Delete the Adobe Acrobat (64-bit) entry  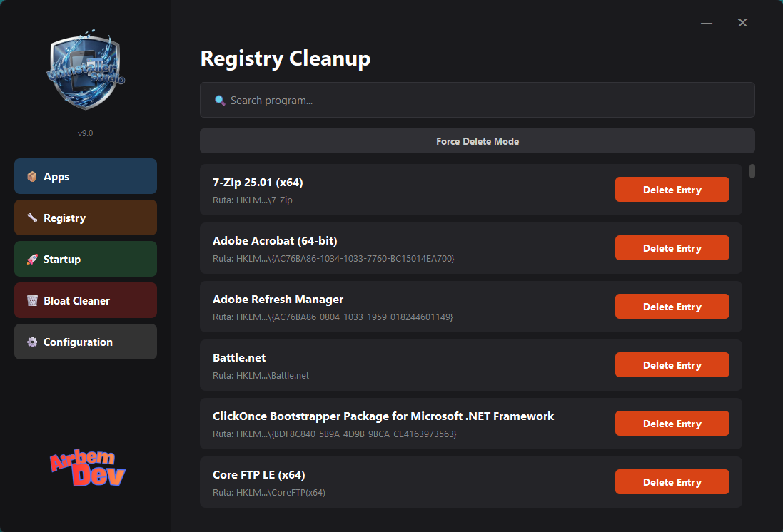pyautogui.click(x=672, y=248)
